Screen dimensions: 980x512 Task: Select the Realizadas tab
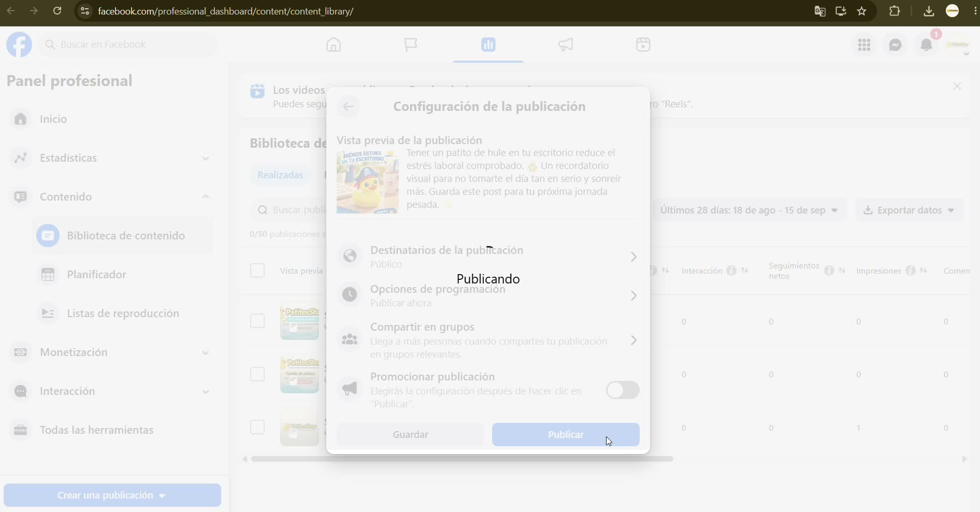[x=280, y=175]
